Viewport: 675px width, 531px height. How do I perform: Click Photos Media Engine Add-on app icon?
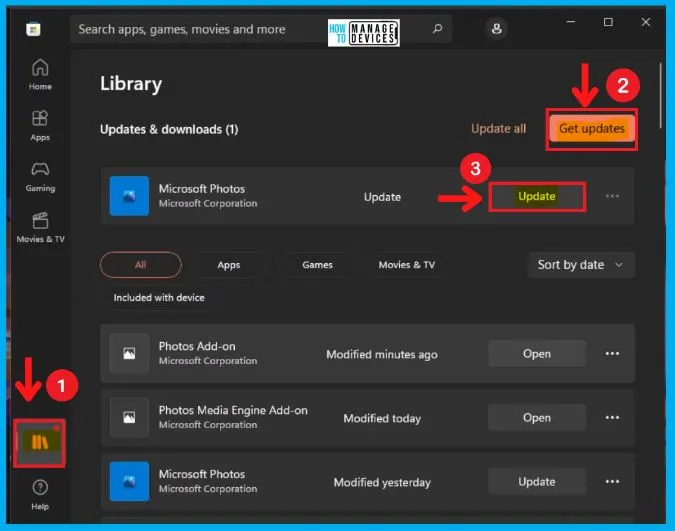(x=129, y=418)
